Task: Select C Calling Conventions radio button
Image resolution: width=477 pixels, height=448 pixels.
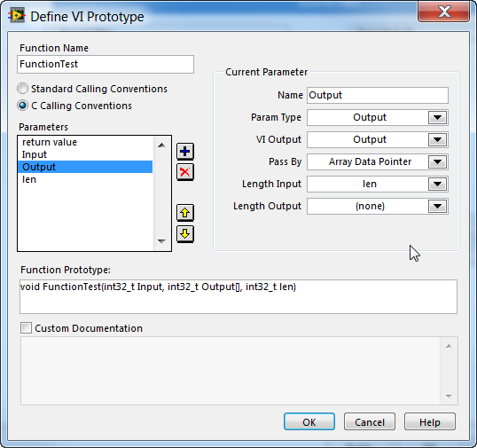Action: pyautogui.click(x=22, y=106)
